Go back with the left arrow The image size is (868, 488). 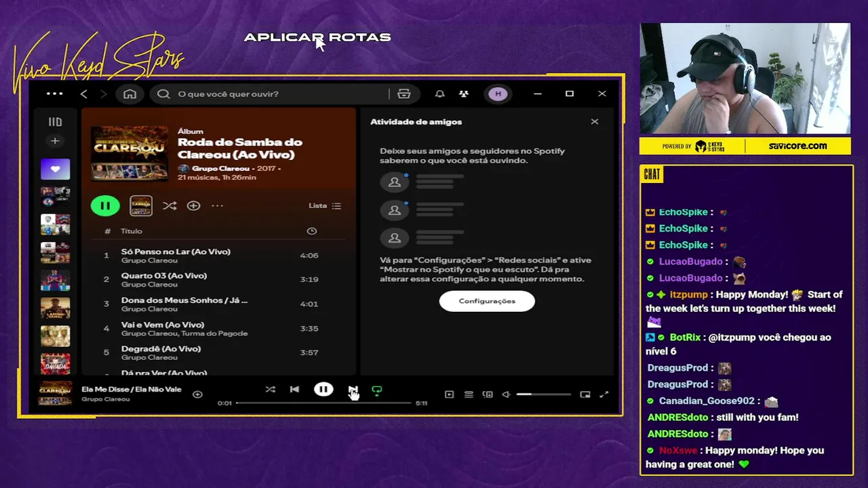84,94
